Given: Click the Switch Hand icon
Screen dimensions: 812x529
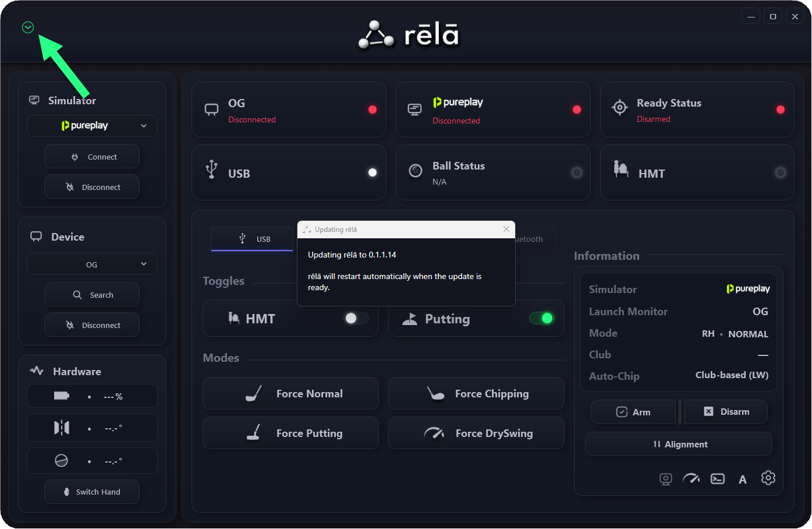Looking at the screenshot, I should 66,492.
